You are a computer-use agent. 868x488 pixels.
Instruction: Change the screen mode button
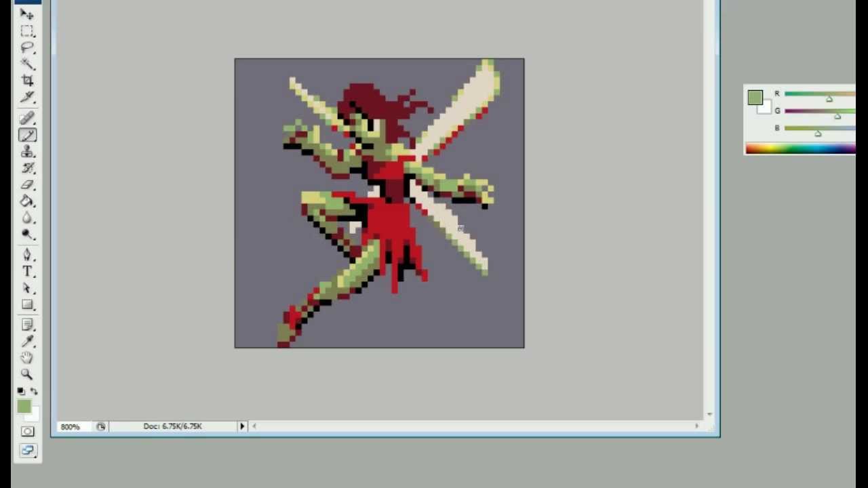point(27,449)
